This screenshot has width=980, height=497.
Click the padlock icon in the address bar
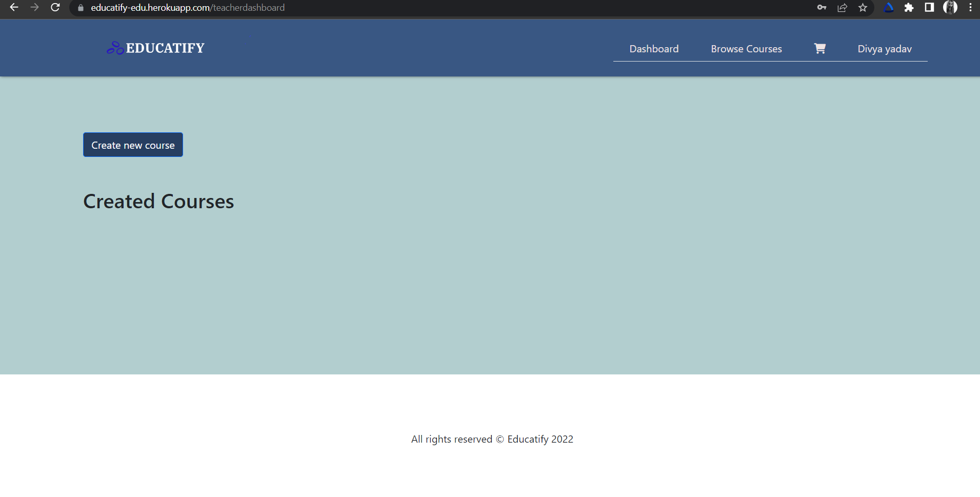(79, 8)
